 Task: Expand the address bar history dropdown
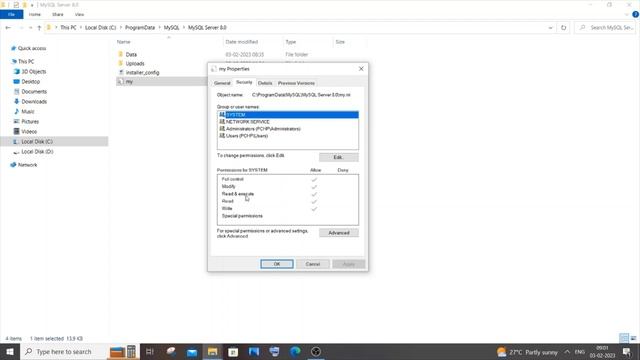(x=550, y=28)
